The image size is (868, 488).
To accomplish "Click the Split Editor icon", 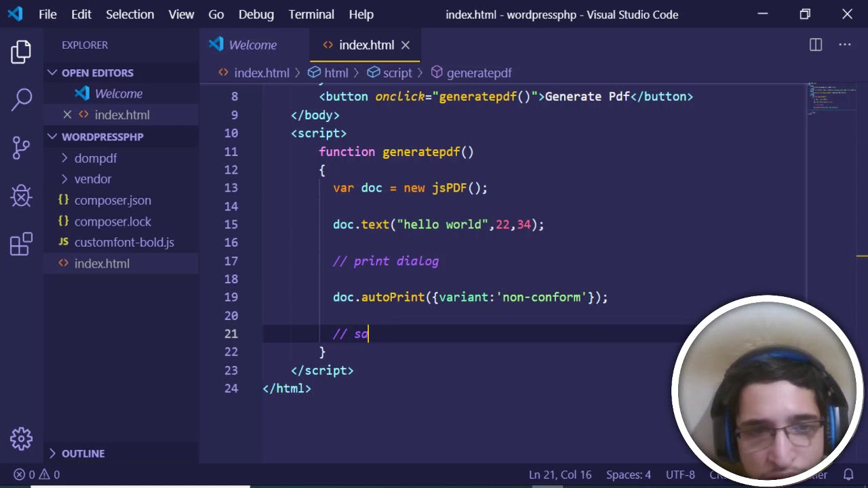I will click(x=815, y=45).
